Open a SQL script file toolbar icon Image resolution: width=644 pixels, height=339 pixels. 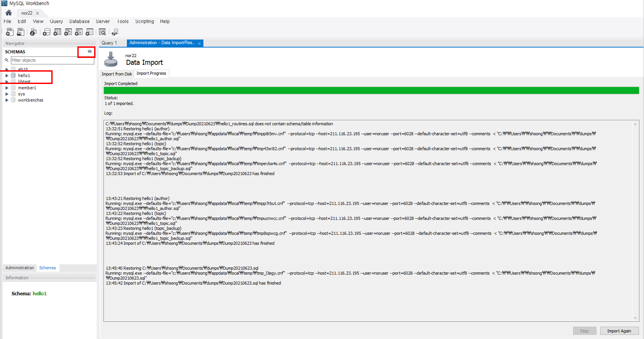20,32
